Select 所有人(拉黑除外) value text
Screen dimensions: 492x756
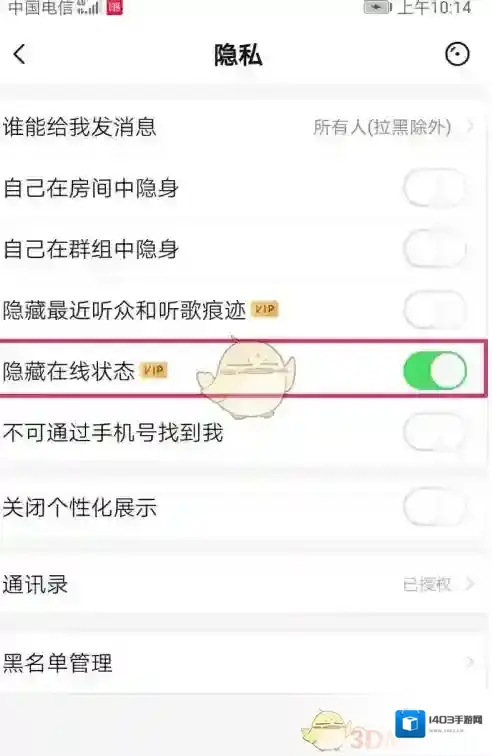(x=382, y=127)
